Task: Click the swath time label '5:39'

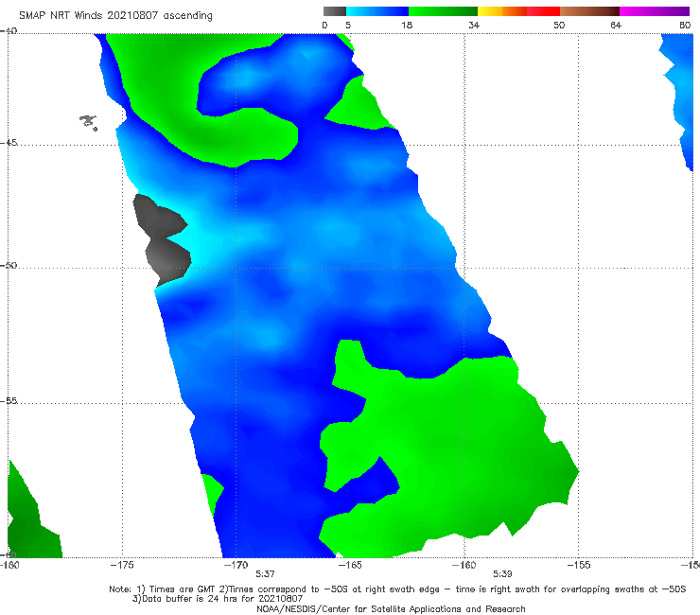Action: coord(502,574)
